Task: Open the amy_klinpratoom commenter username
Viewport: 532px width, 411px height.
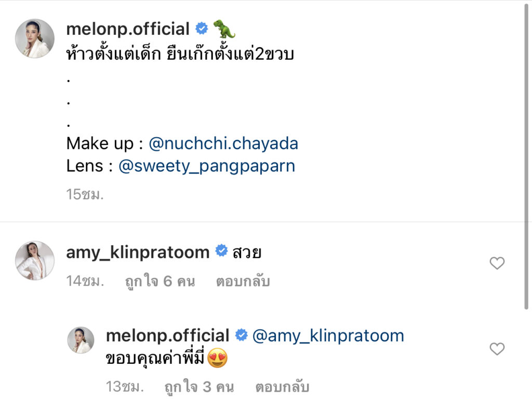Action: point(138,252)
